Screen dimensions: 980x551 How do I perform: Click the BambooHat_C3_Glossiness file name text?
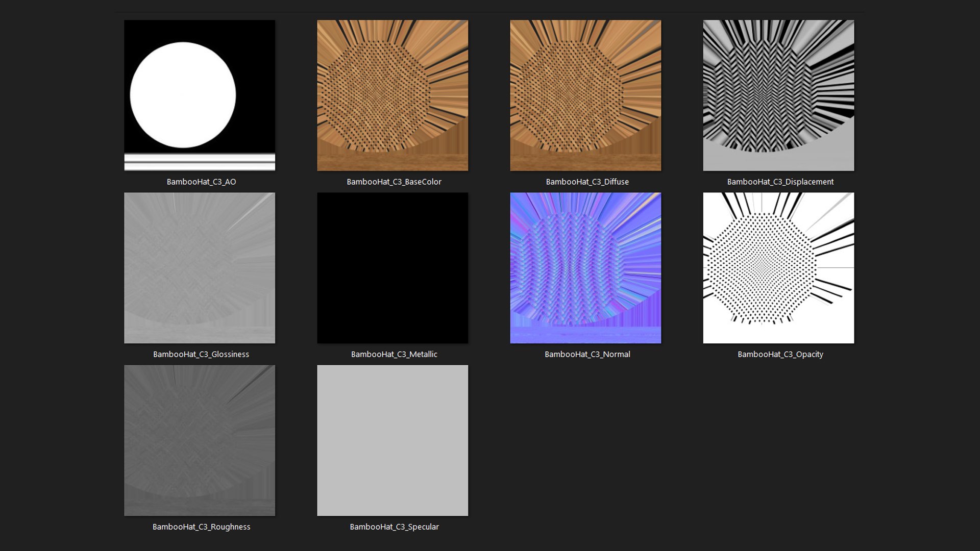(201, 354)
